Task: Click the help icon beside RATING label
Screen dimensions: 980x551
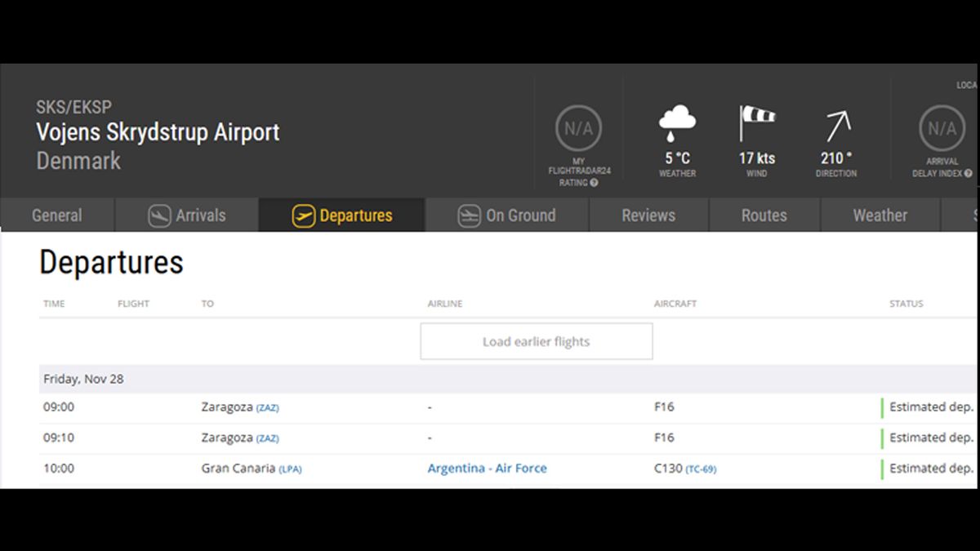Action: 594,183
